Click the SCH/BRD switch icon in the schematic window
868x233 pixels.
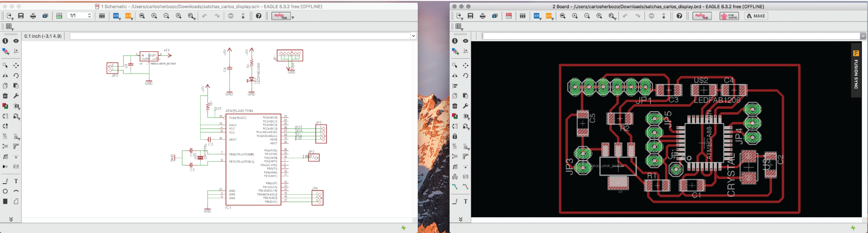pos(59,16)
